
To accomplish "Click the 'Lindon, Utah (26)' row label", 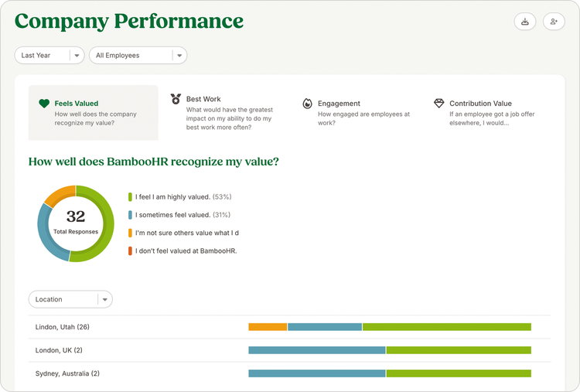I will pyautogui.click(x=62, y=327).
